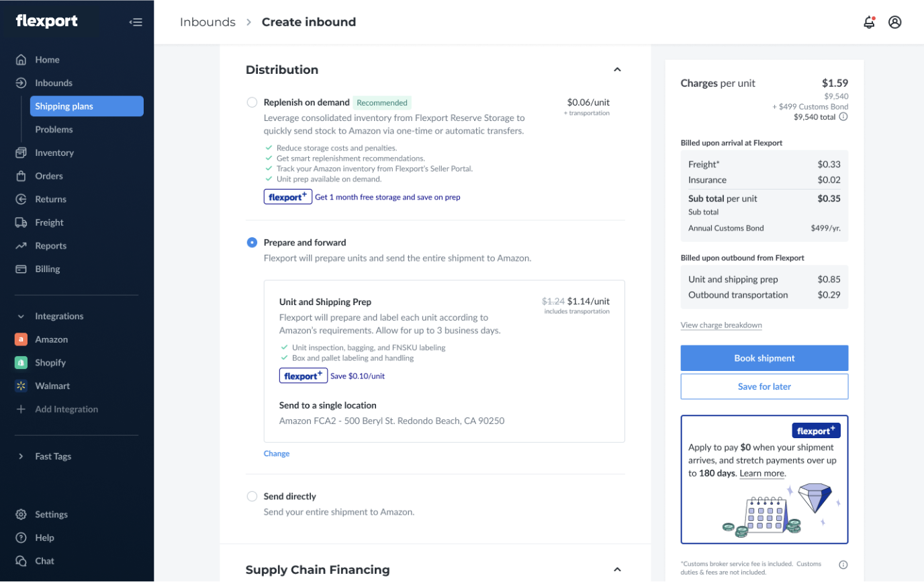
Task: Choose the Send directly radio option
Action: [x=252, y=496]
